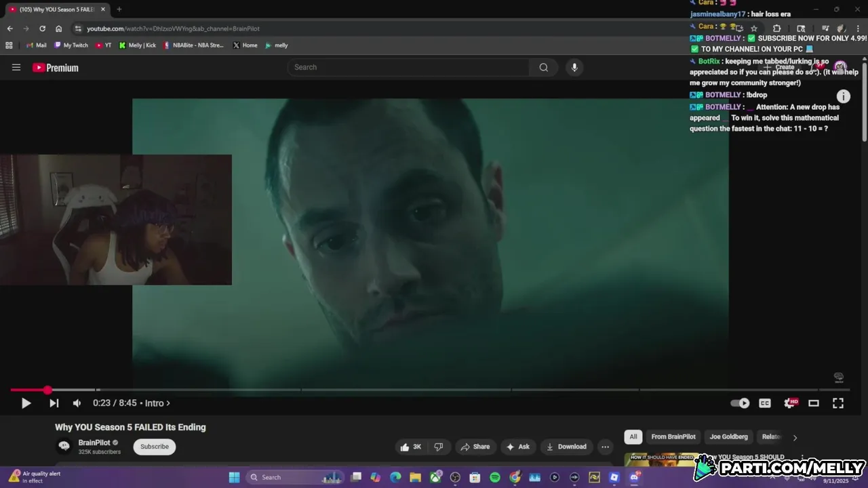Click the video title text
This screenshot has width=868, height=488.
(130, 427)
